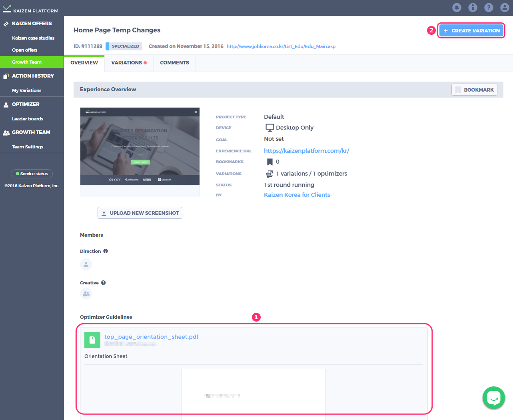Select Growth Team in sidebar
The image size is (513, 420).
tap(32, 62)
